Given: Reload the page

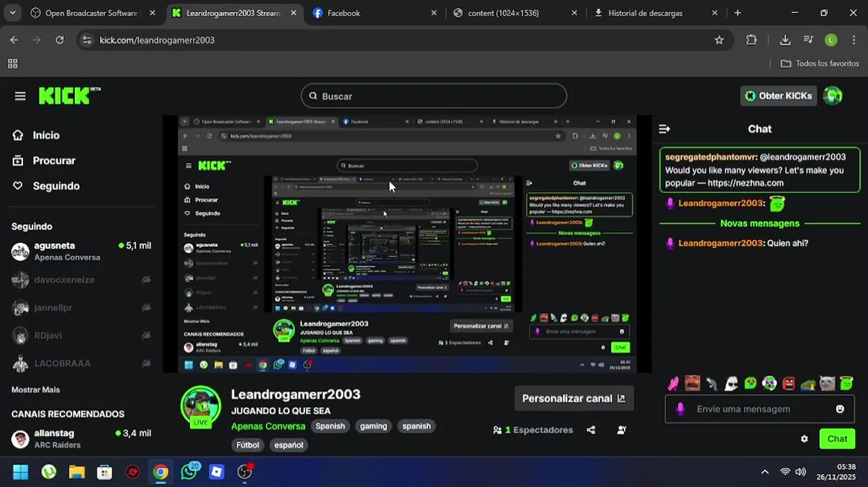Looking at the screenshot, I should pyautogui.click(x=59, y=40).
